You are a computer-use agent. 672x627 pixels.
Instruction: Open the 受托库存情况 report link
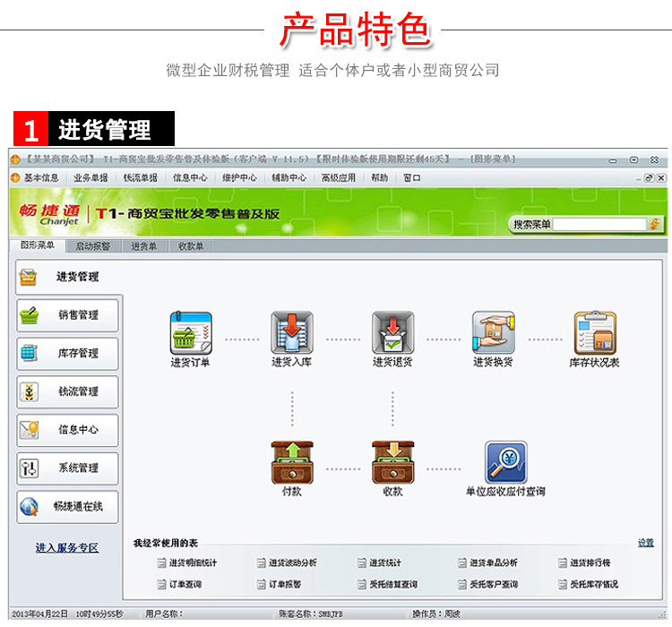pos(594,584)
